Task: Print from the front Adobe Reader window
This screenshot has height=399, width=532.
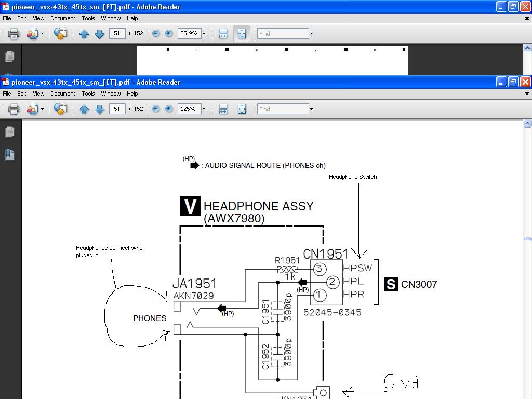Action: [x=14, y=109]
